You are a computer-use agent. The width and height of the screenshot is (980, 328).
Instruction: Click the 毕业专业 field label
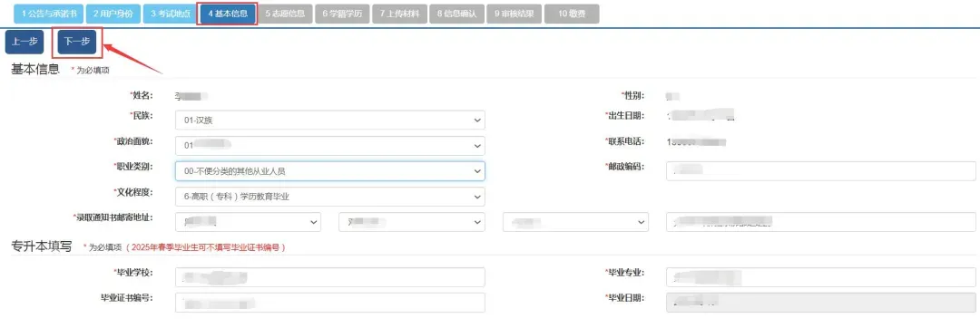click(624, 273)
